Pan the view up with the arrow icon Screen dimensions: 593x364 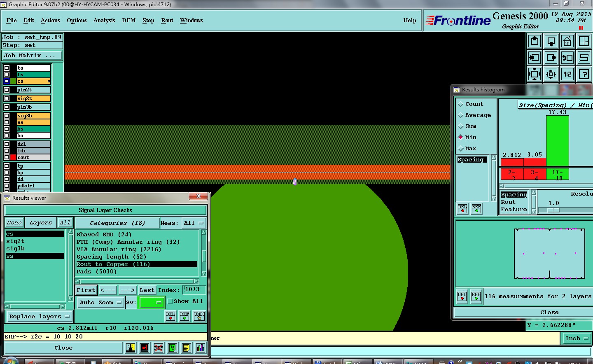coord(535,41)
